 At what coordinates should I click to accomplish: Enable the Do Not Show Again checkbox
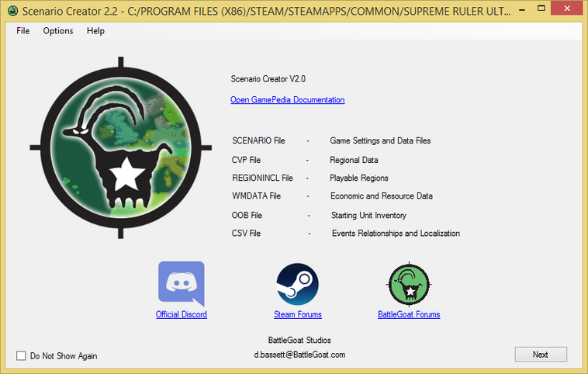pos(21,355)
